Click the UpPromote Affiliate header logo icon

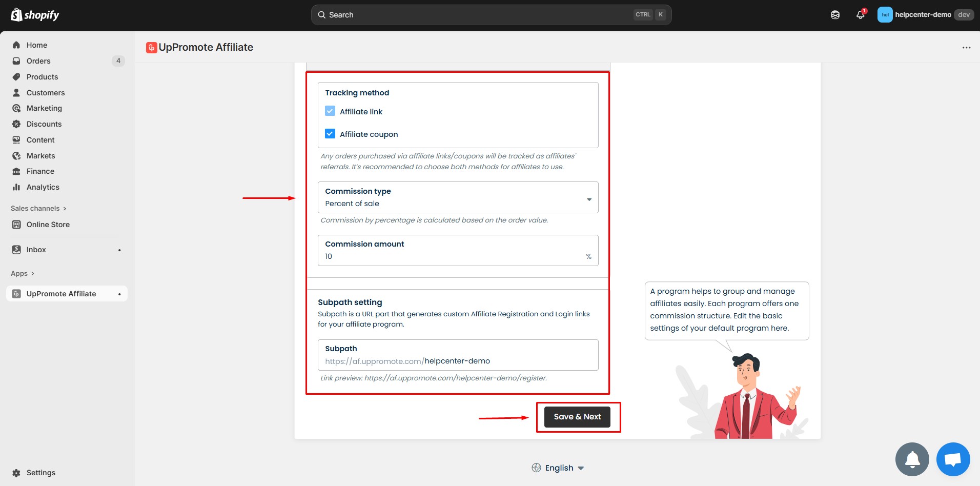(151, 48)
